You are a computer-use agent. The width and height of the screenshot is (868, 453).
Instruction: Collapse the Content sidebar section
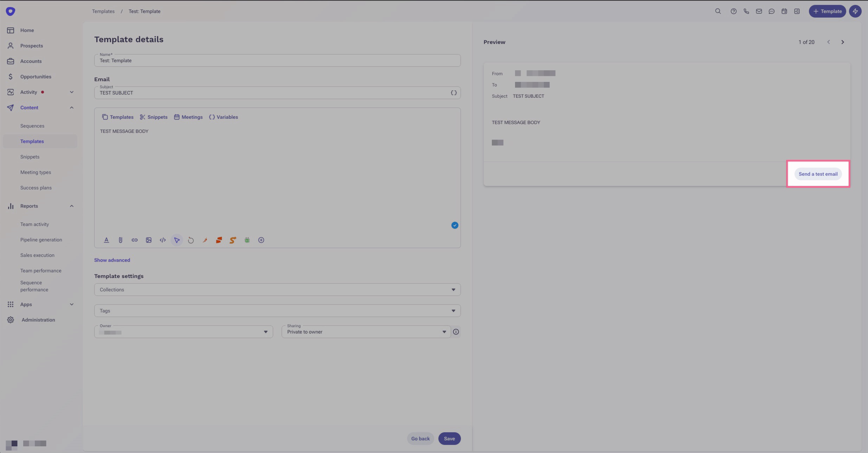72,108
